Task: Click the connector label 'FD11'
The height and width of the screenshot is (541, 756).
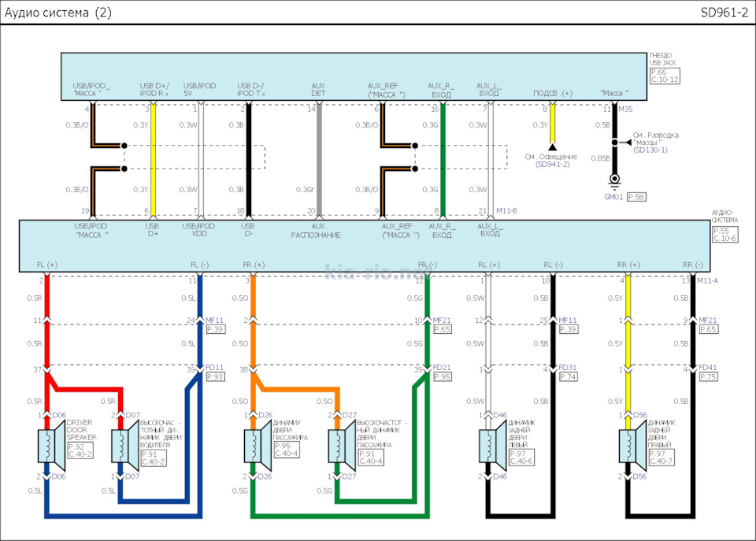Action: tap(214, 368)
